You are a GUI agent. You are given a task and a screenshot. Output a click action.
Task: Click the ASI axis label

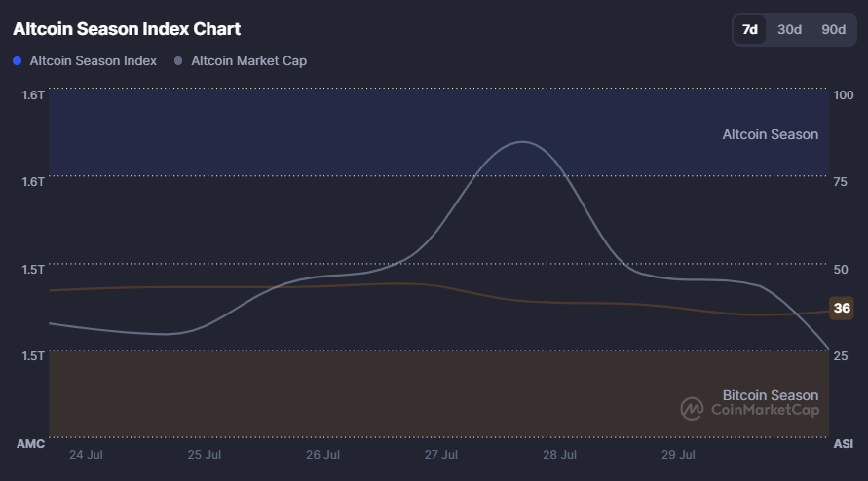coord(843,444)
